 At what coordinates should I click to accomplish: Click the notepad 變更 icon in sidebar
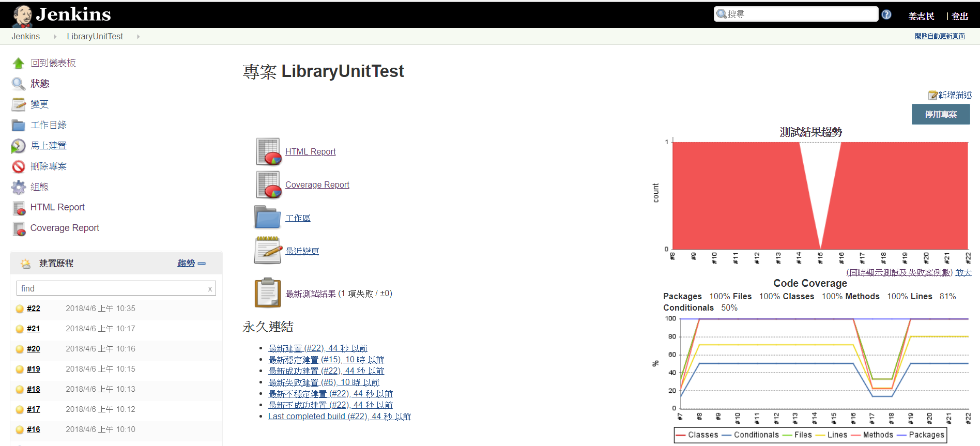click(x=19, y=104)
